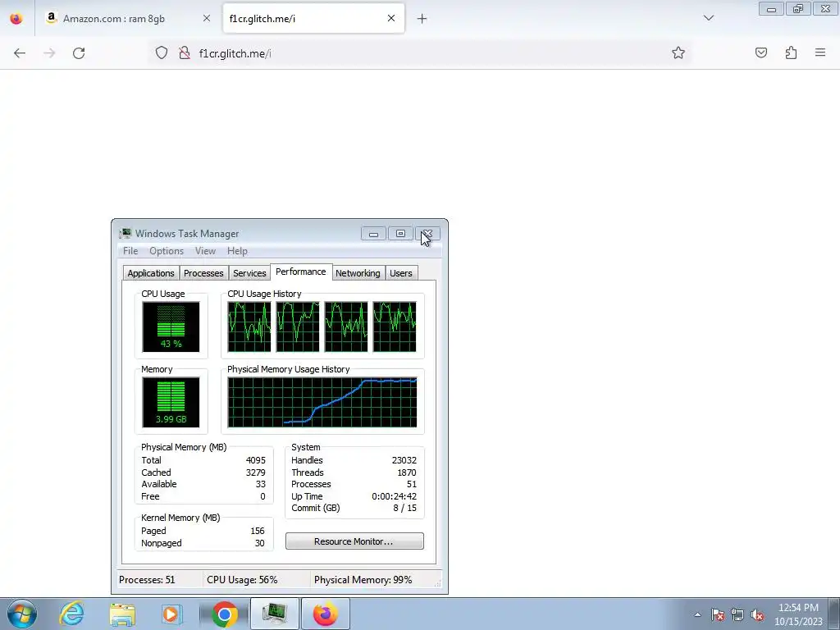Open Task Manager View menu
The width and height of the screenshot is (840, 630).
[x=205, y=251]
